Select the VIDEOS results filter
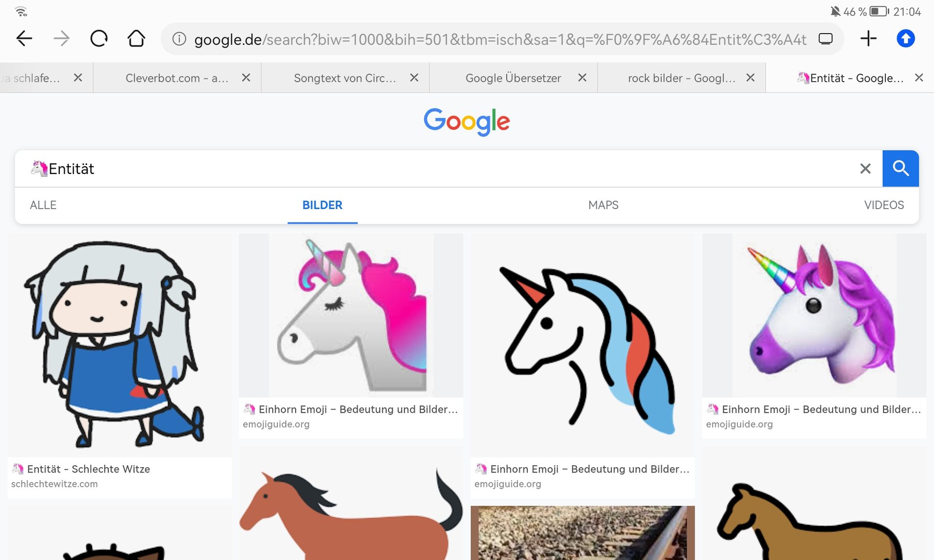This screenshot has width=934, height=560. (x=883, y=205)
